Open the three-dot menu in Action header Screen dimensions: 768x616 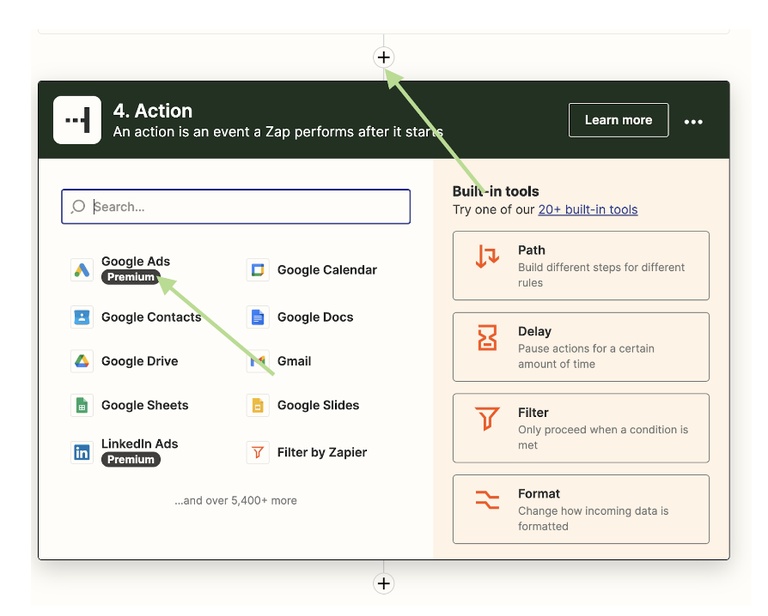coord(693,121)
